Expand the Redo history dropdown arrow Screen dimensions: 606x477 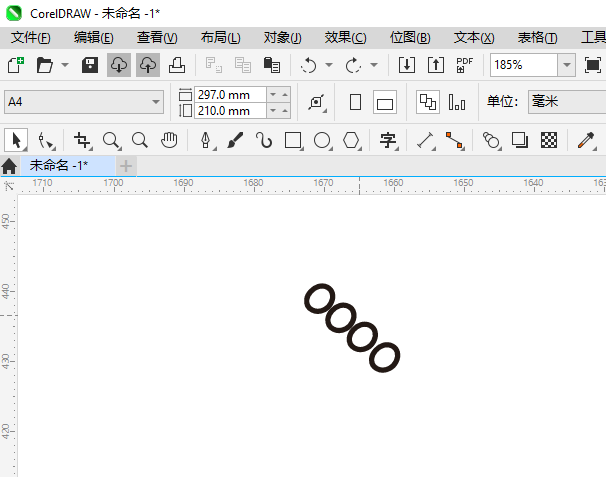coord(374,65)
